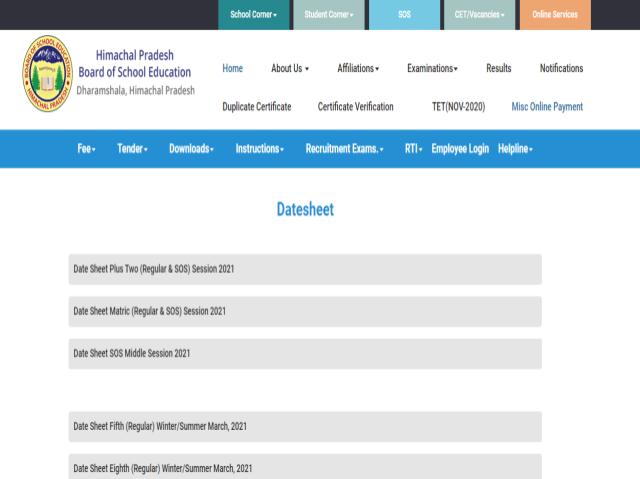This screenshot has width=640, height=479.
Task: Open Duplicate Certificate link
Action: [257, 107]
